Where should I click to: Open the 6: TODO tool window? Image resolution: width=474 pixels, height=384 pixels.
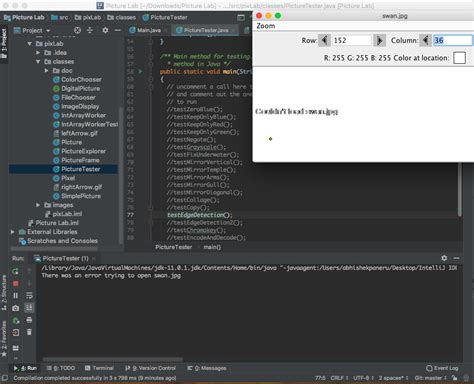[x=61, y=368]
